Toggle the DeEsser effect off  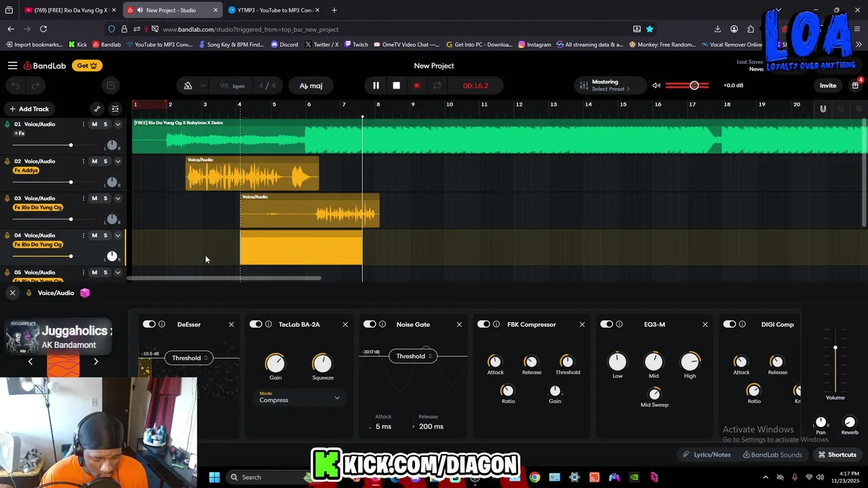149,324
